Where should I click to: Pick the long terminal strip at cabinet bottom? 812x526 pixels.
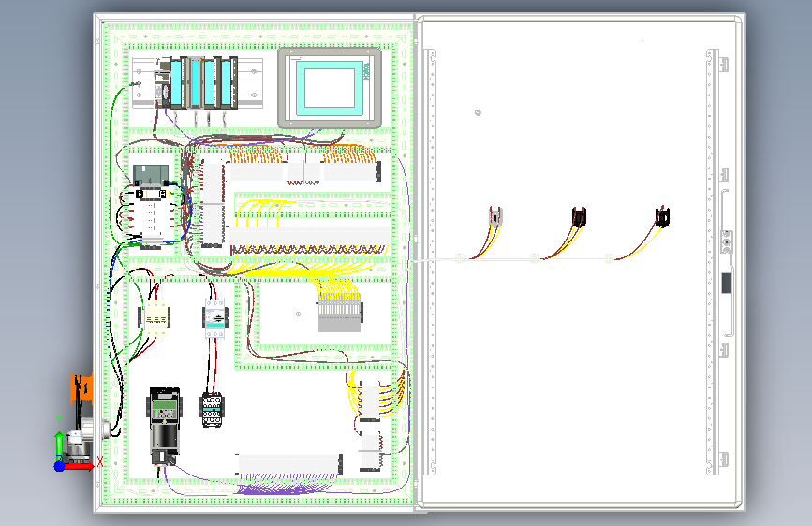(x=289, y=464)
